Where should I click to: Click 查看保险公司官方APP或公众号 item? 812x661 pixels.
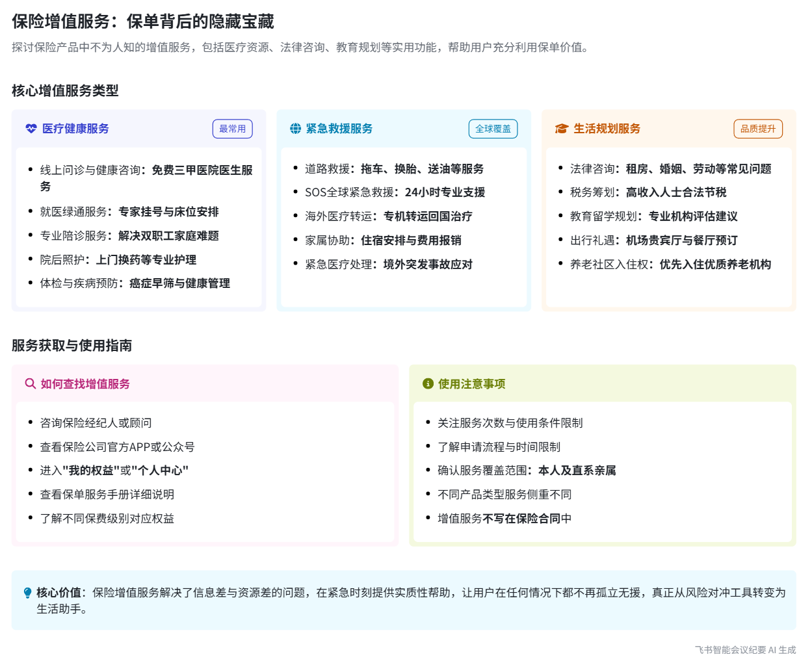117,447
